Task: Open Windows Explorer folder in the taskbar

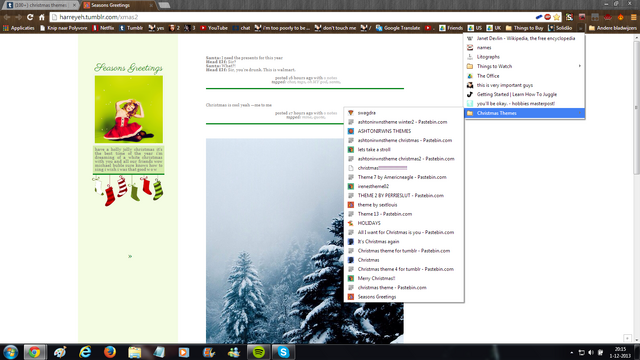Action: (x=134, y=352)
